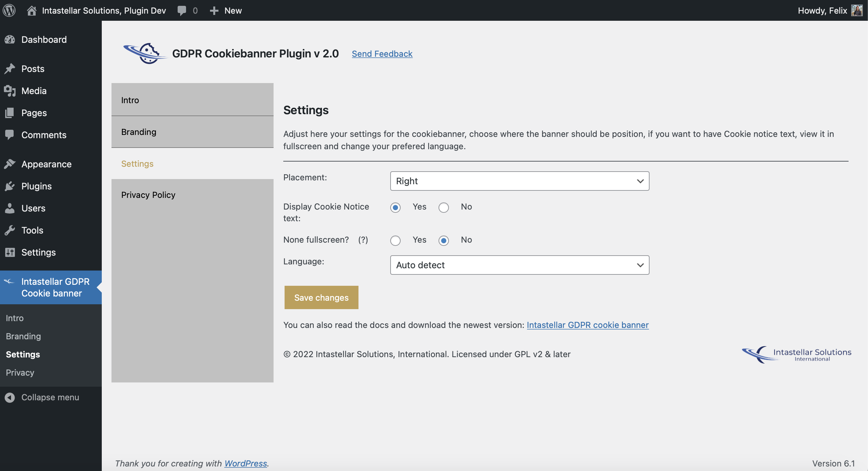The height and width of the screenshot is (471, 868).
Task: Open Privacy submenu under Cookie banner
Action: (x=20, y=373)
